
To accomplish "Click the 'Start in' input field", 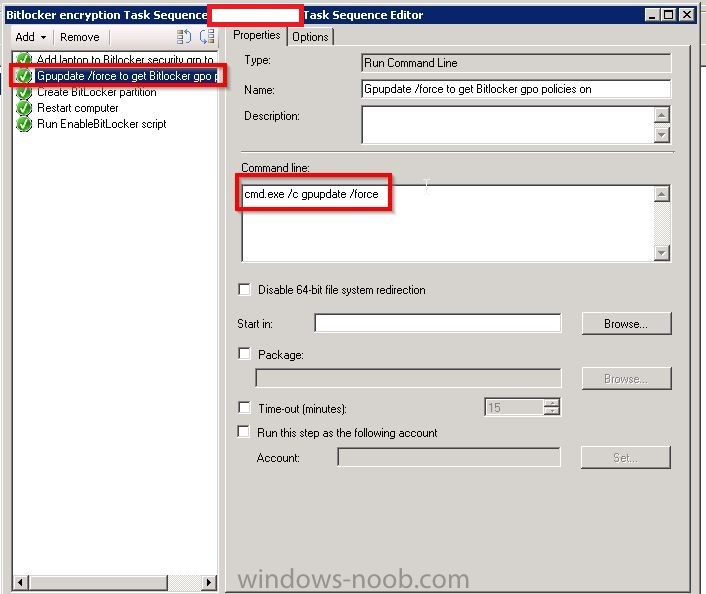I will [x=438, y=323].
